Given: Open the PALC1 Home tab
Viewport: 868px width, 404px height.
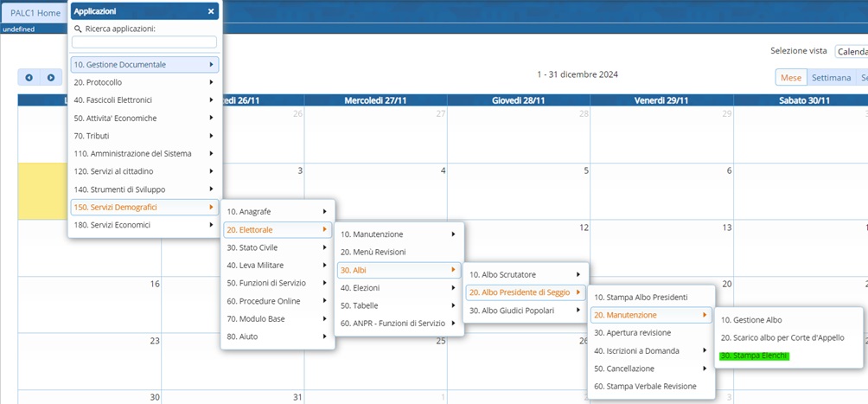Looking at the screenshot, I should pyautogui.click(x=35, y=13).
